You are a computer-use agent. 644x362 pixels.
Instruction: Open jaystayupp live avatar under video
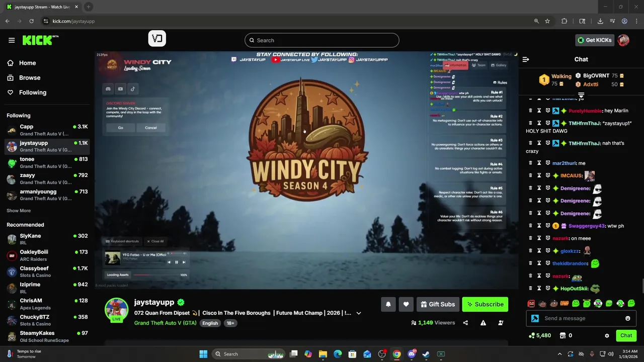[116, 309]
